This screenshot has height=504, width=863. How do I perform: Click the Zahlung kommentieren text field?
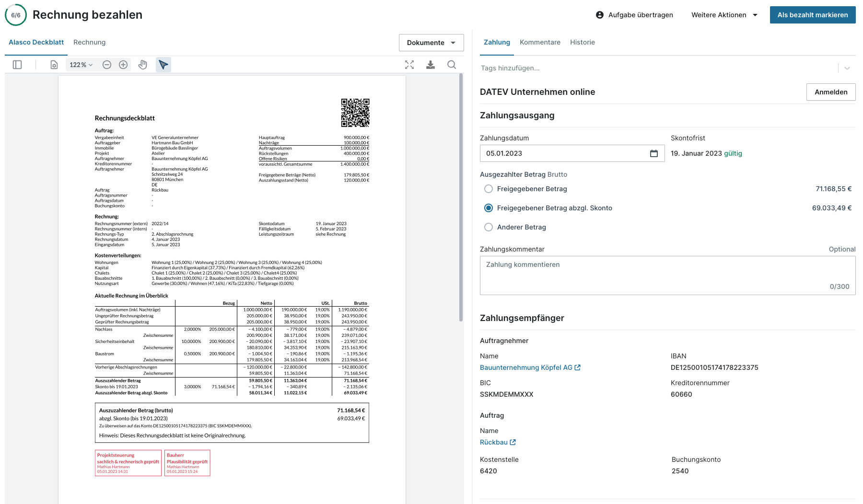pyautogui.click(x=667, y=275)
